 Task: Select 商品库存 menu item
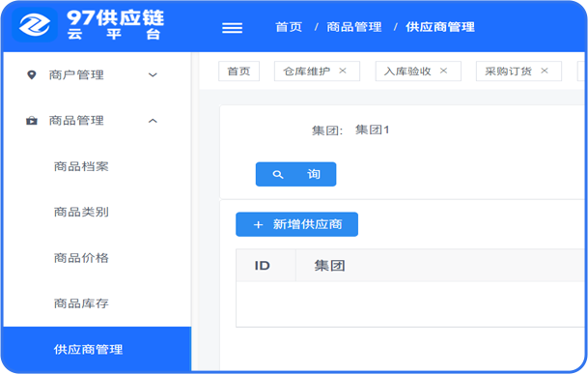pyautogui.click(x=81, y=303)
